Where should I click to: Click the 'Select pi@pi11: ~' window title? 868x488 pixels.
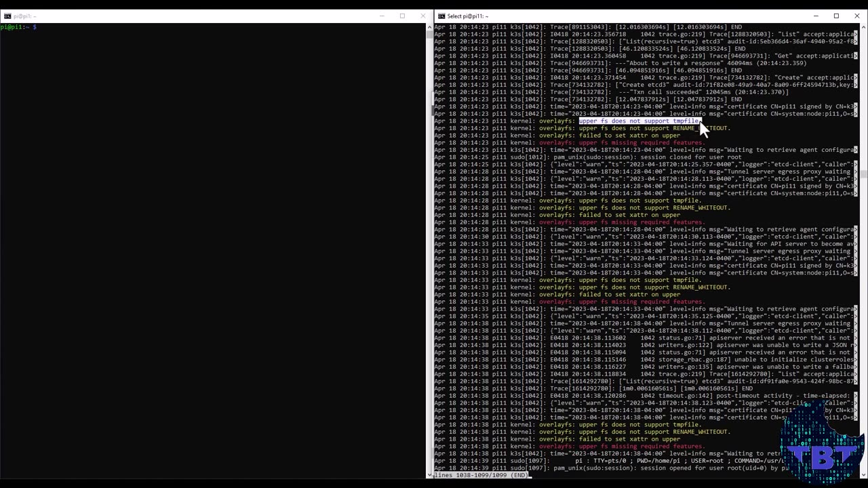coord(468,16)
